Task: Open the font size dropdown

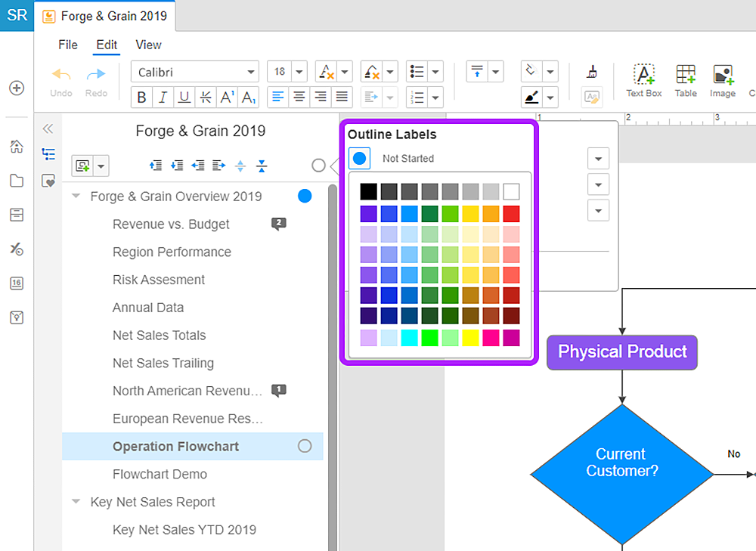Action: (x=298, y=71)
